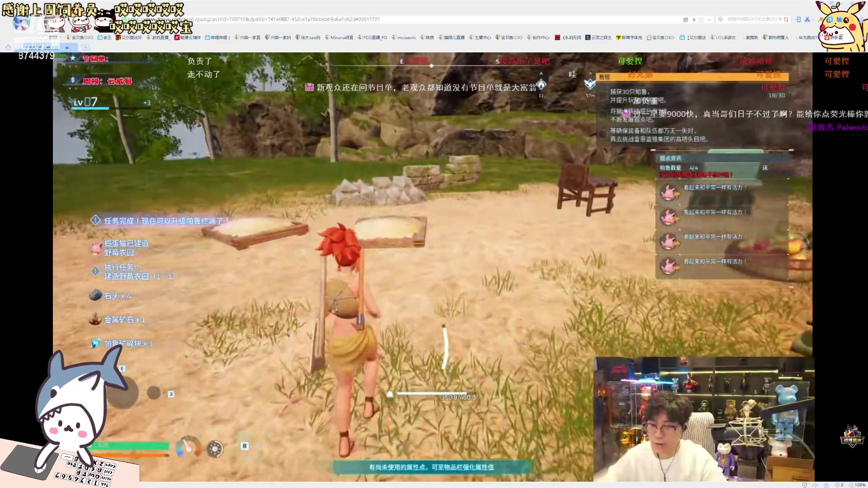Open the 新蒂字体免 bookmark
868x488 pixels.
[x=629, y=38]
